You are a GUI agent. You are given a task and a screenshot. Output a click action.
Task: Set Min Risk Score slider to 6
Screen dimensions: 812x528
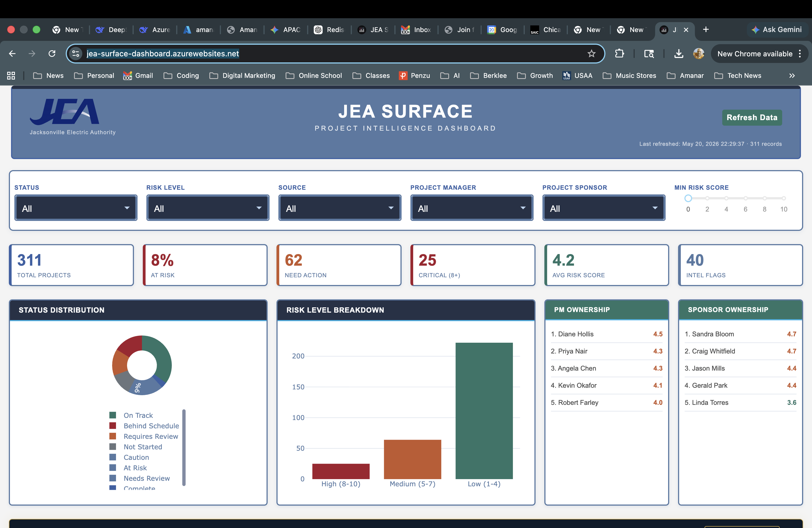click(x=745, y=198)
